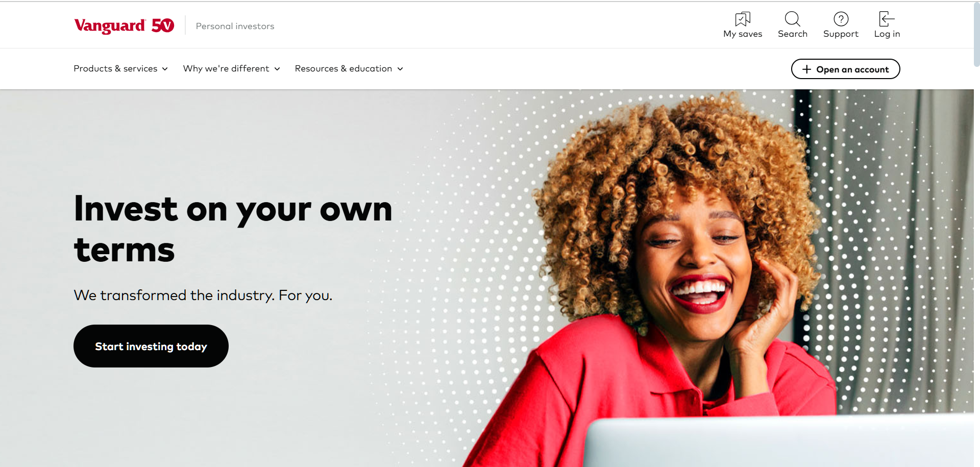Viewport: 980px width, 467px height.
Task: Expand Resources & education chevron
Action: pos(400,69)
